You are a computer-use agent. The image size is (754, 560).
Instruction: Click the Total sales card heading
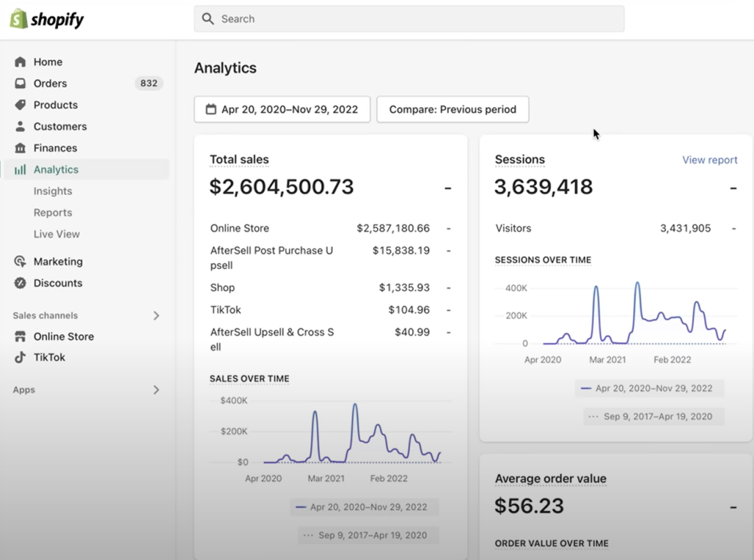(x=239, y=159)
